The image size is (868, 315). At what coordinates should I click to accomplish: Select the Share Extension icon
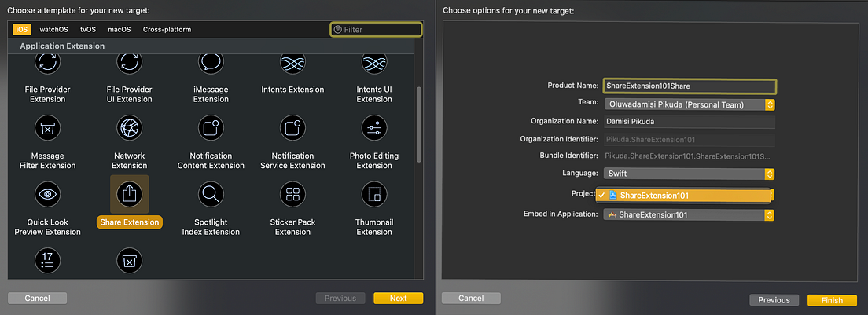129,194
